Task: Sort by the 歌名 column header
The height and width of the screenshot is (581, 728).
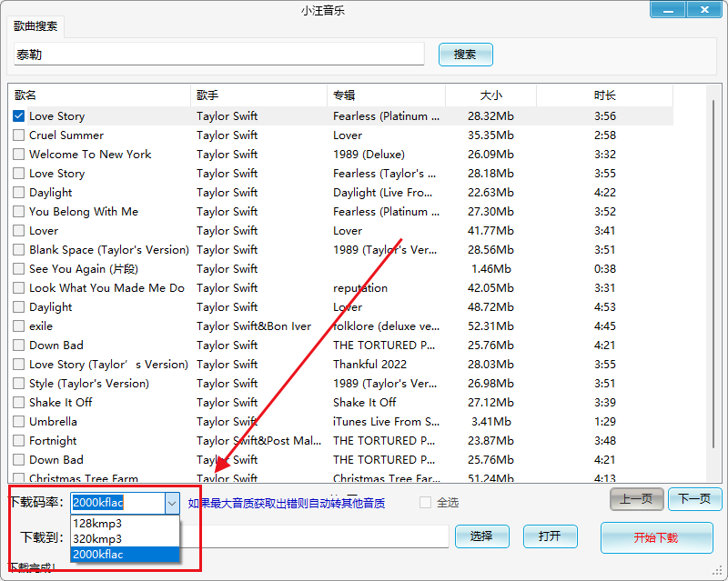Action: pos(99,95)
